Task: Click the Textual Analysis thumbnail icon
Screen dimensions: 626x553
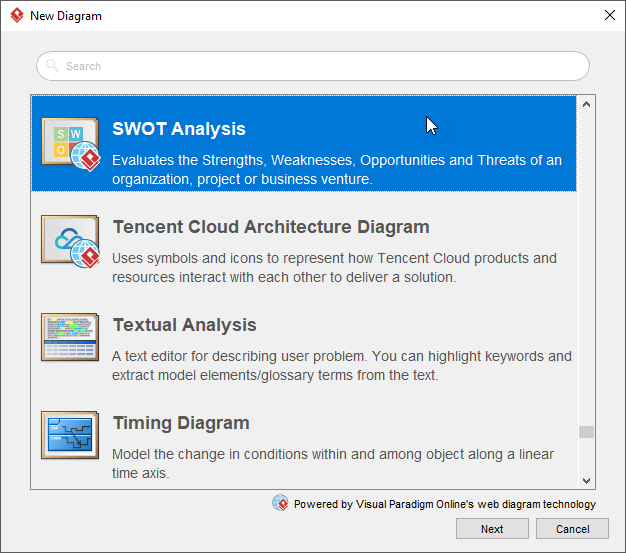Action: point(70,338)
